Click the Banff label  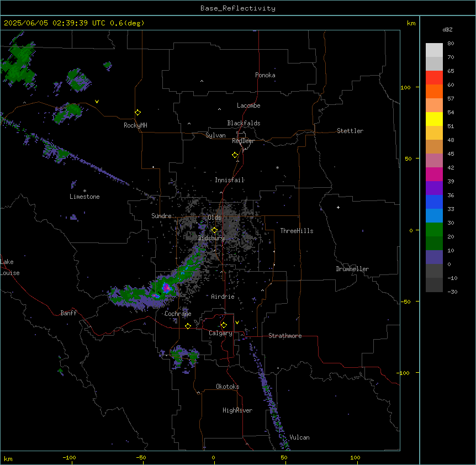coord(68,313)
